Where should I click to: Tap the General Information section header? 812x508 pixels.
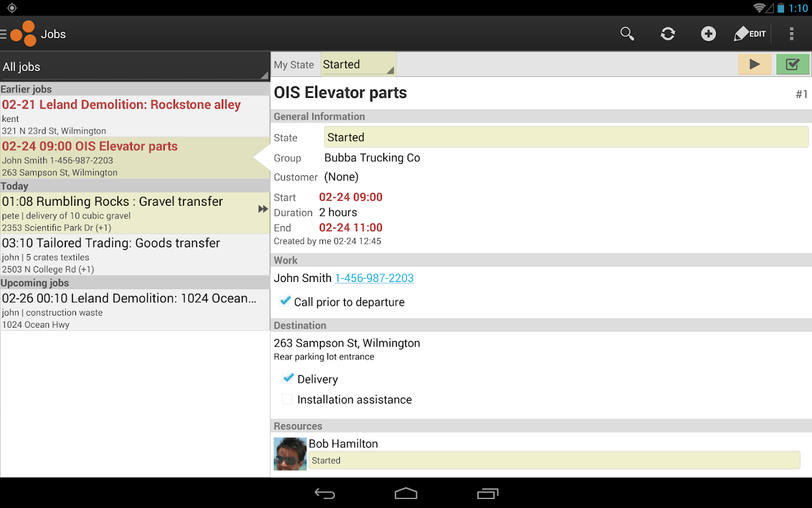541,116
